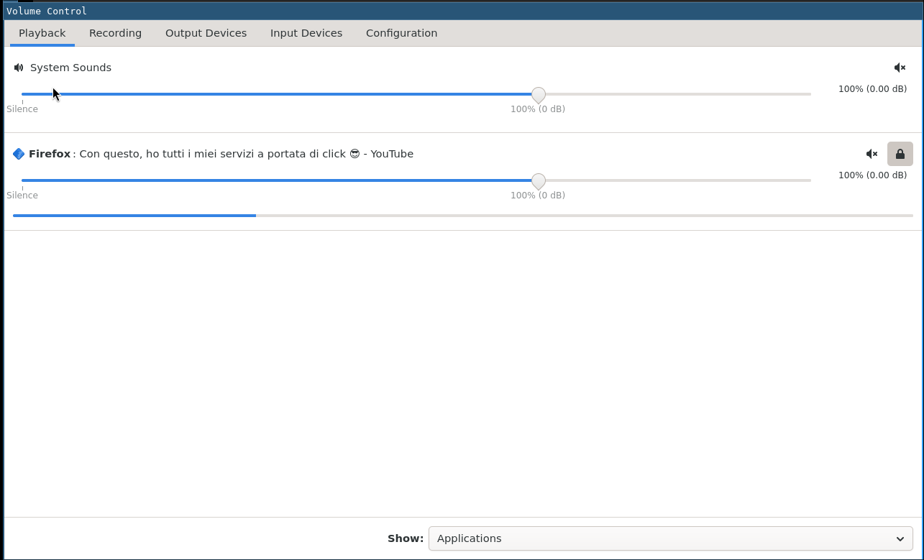Click the Firefox volume slider handle
924x560 pixels.
pyautogui.click(x=538, y=180)
